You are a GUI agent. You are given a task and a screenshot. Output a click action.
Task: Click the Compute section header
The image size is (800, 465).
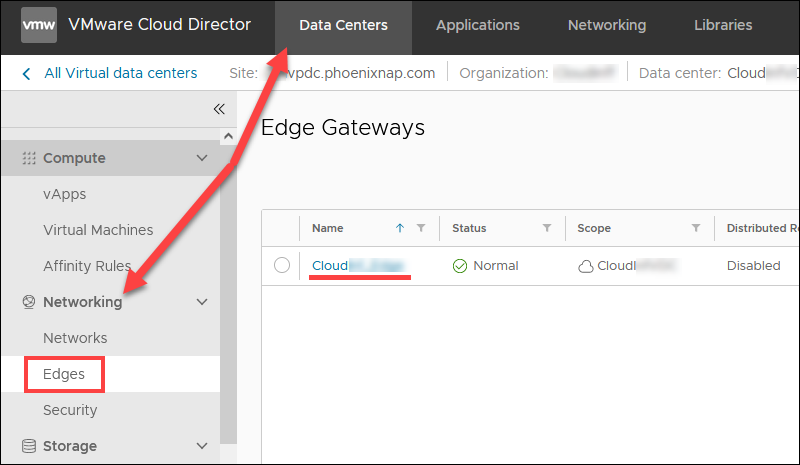pos(110,158)
